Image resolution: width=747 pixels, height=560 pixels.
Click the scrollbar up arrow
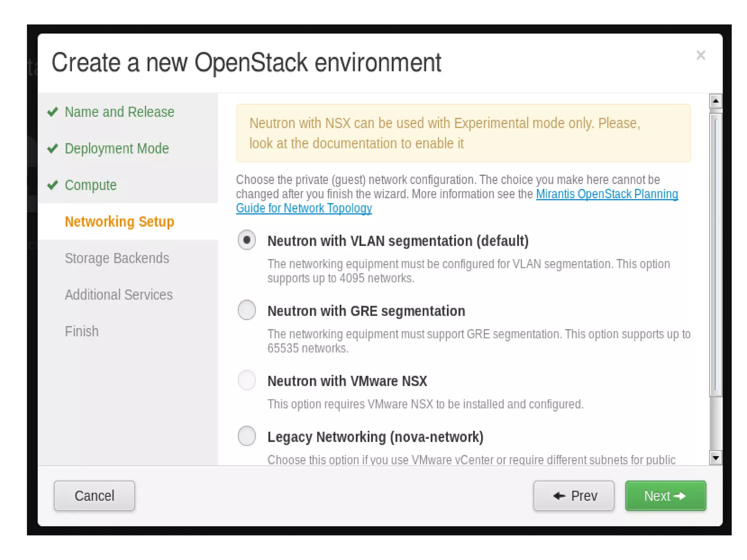[716, 101]
